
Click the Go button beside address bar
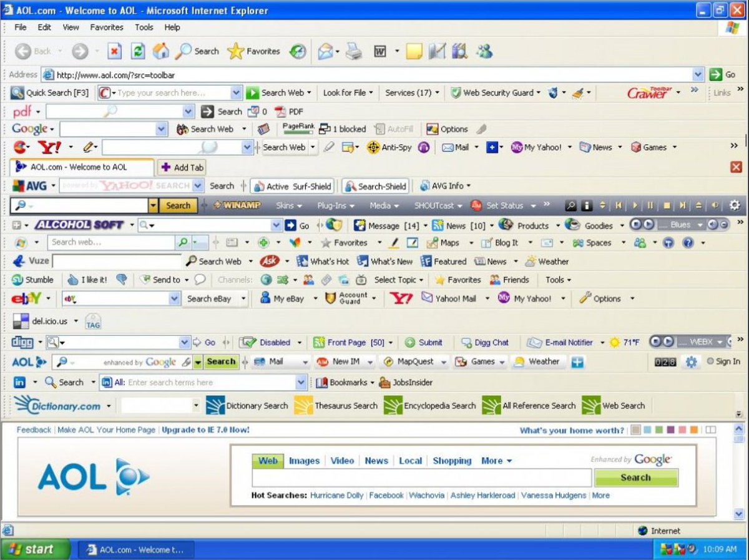coord(723,74)
